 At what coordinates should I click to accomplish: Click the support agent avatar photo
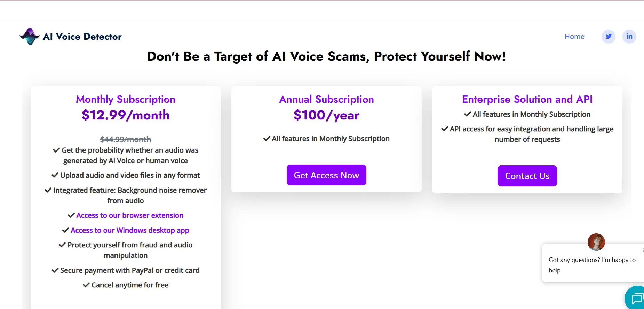pos(596,242)
